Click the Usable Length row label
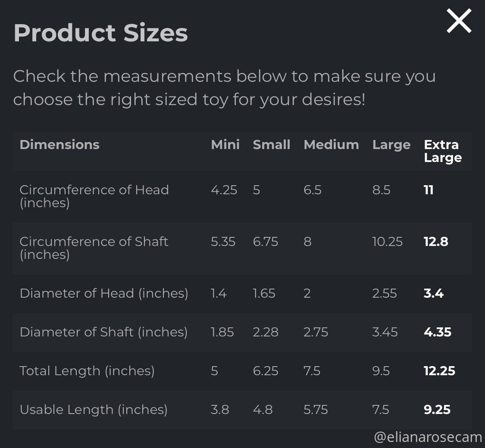 point(94,410)
